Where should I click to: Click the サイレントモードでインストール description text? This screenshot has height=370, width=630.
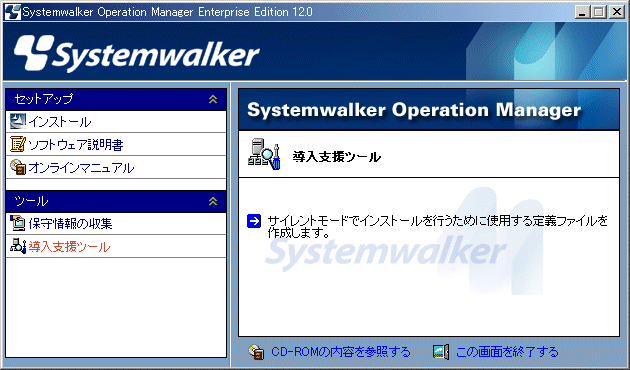pyautogui.click(x=438, y=227)
